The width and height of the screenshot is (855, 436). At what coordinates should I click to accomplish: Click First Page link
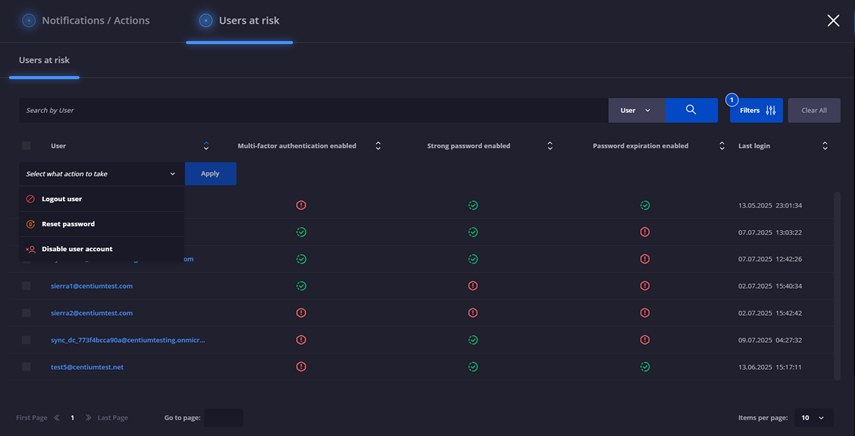pos(32,418)
